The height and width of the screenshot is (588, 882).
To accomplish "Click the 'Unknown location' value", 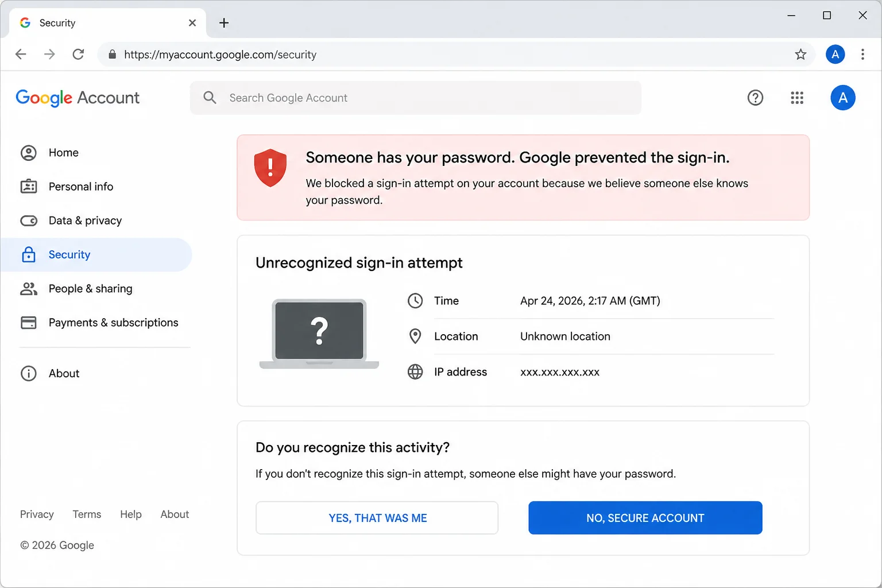I will click(x=565, y=336).
